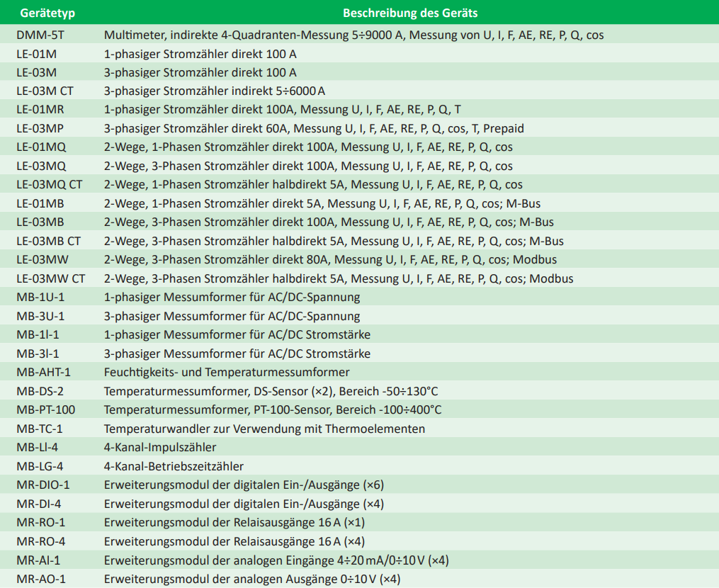Select the MB-1U-1 device cell
This screenshot has height=588, width=719.
(40, 298)
